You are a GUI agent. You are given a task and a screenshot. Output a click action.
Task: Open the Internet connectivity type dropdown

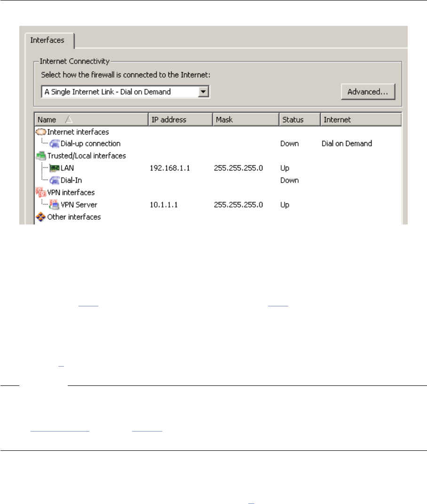click(125, 92)
